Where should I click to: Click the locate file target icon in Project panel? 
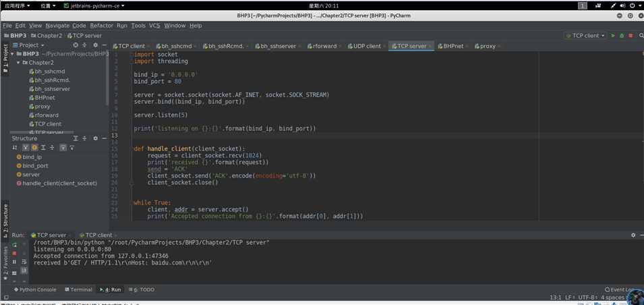[76, 45]
